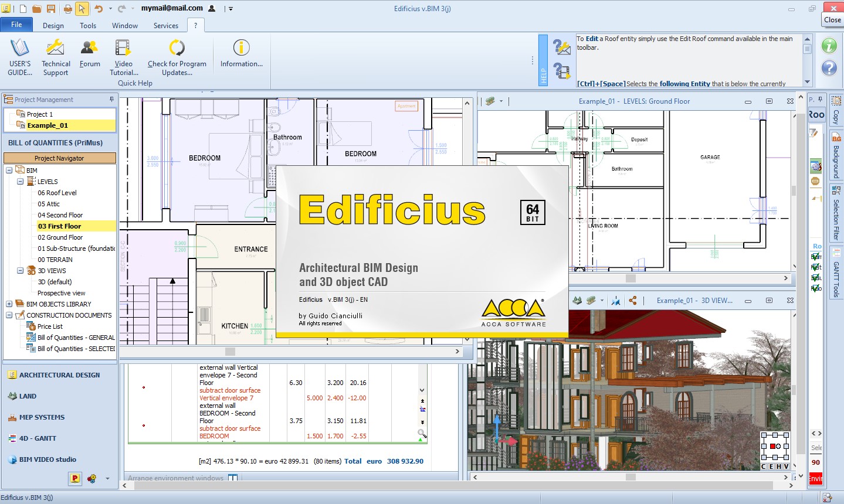This screenshot has width=844, height=504.
Task: Click the gears icon next to PriMus icon
Action: pyautogui.click(x=91, y=478)
